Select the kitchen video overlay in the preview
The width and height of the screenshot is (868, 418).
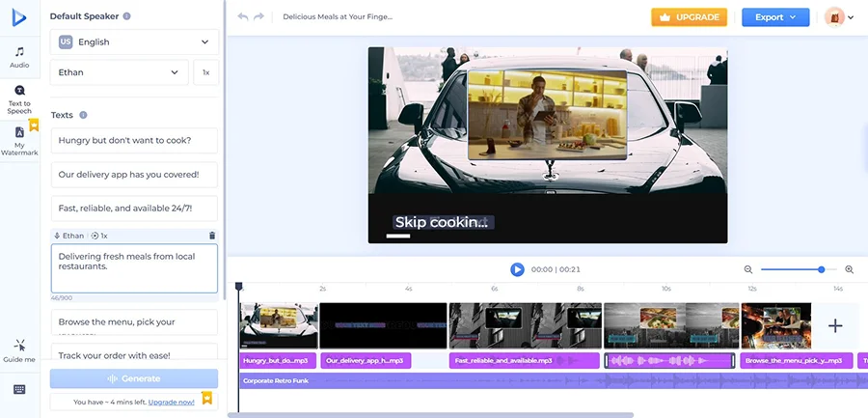547,115
